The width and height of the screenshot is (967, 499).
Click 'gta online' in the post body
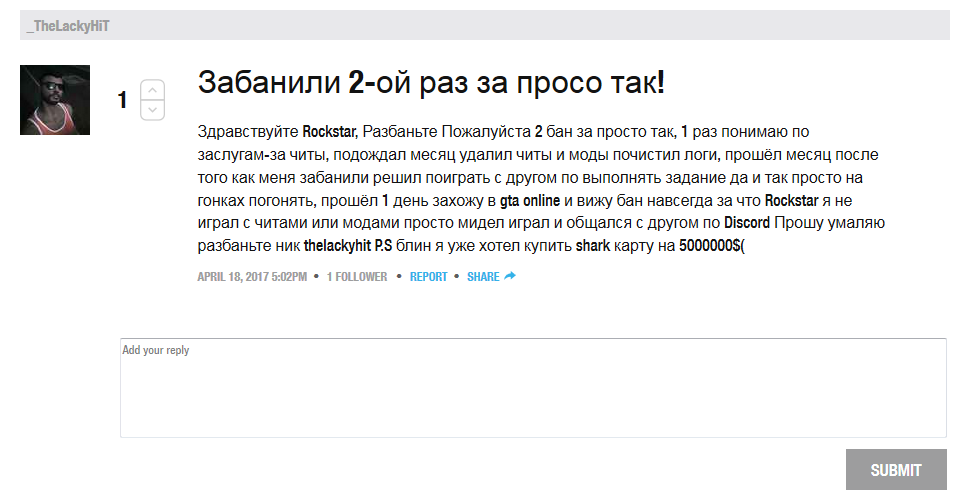(530, 200)
